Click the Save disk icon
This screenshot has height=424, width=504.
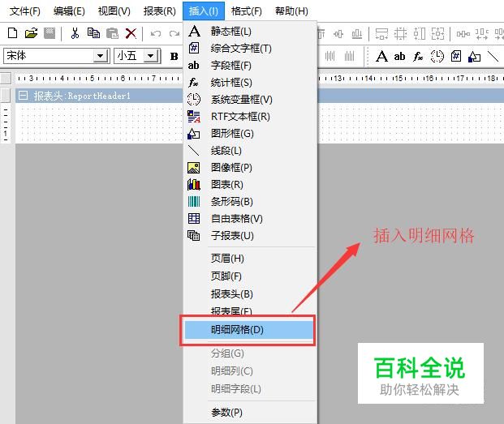tap(50, 33)
